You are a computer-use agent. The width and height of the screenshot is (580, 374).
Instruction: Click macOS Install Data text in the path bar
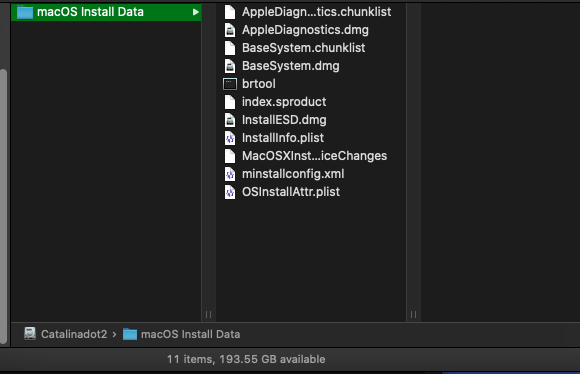pos(190,334)
